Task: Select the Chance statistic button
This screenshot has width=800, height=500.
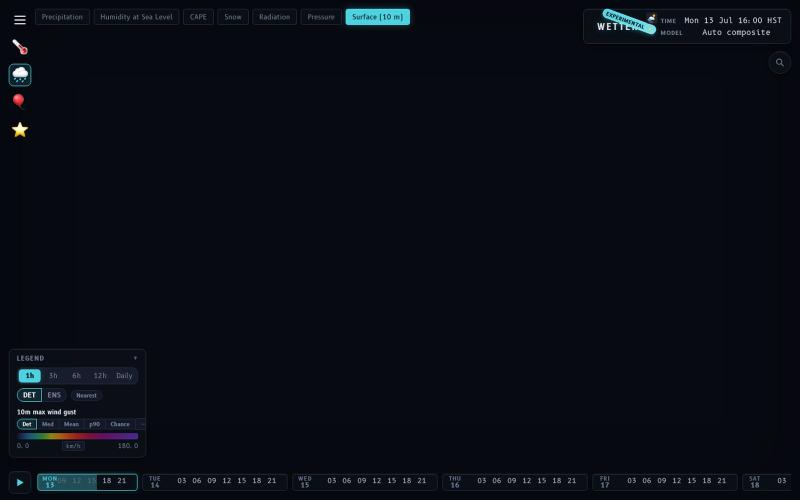Action: click(x=120, y=424)
